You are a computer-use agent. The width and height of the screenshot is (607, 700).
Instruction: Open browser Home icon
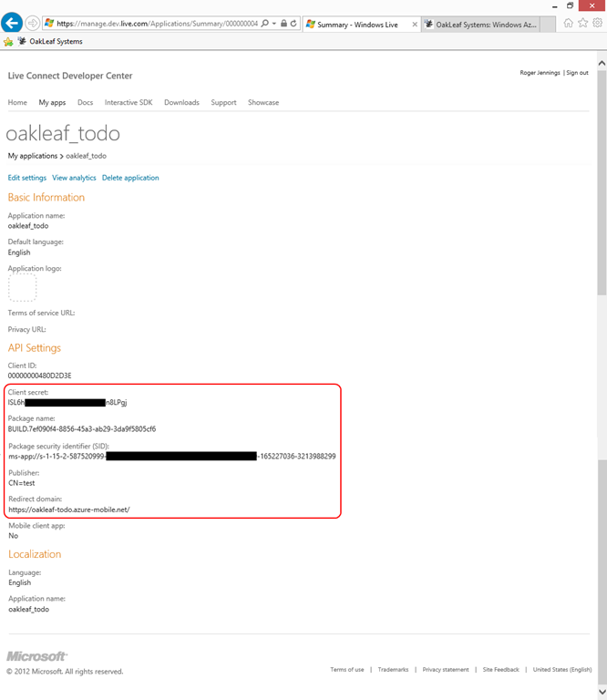point(568,23)
